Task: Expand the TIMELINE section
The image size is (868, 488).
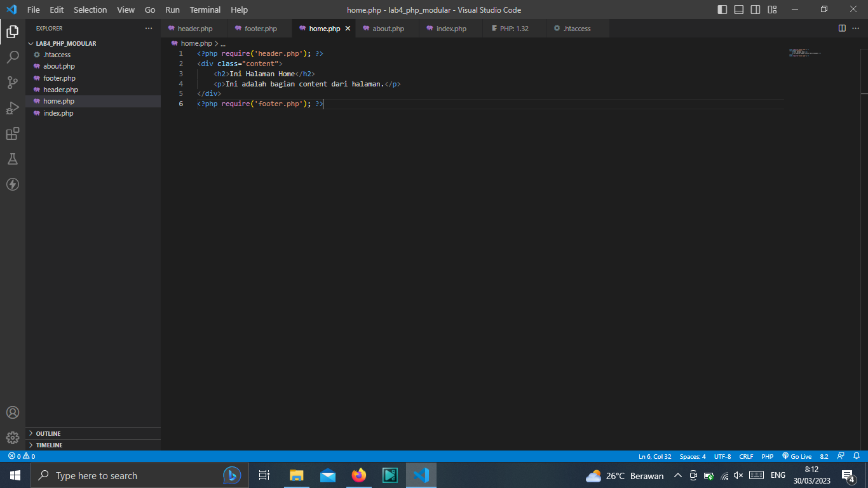Action: coord(93,445)
